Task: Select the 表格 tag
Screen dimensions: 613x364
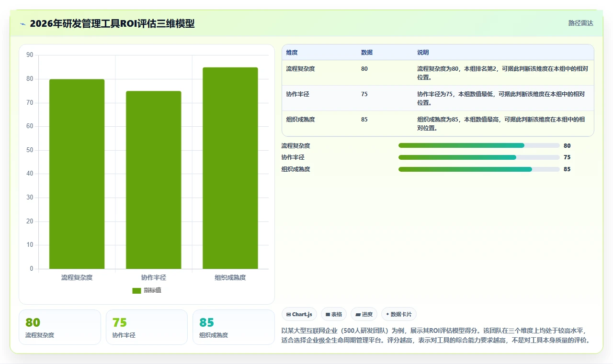Action: pos(334,314)
